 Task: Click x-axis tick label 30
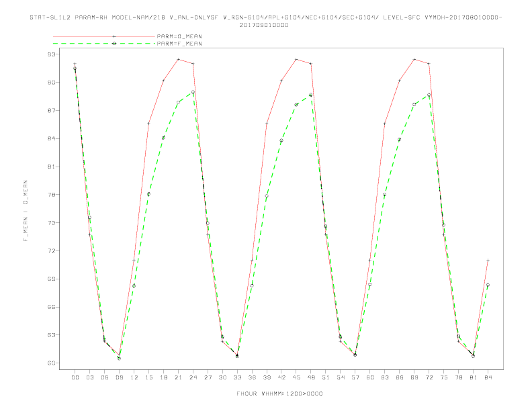222,377
